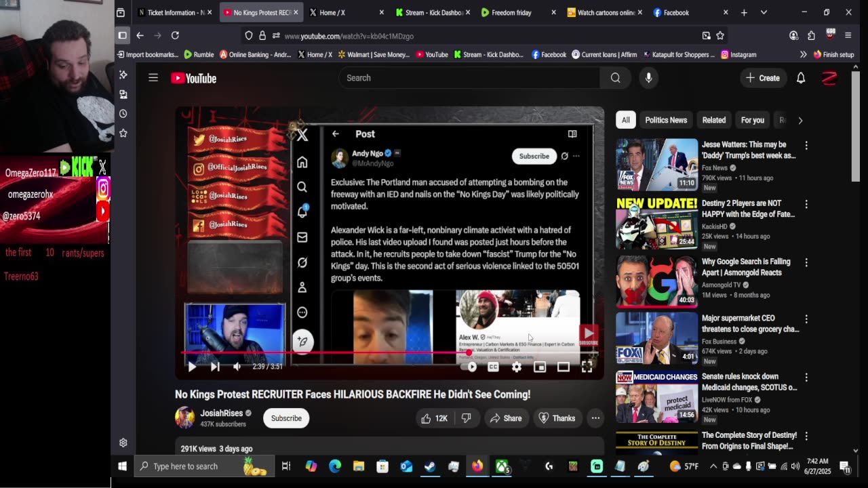Switch to miniplayer mode
The image size is (868, 488).
(x=540, y=367)
